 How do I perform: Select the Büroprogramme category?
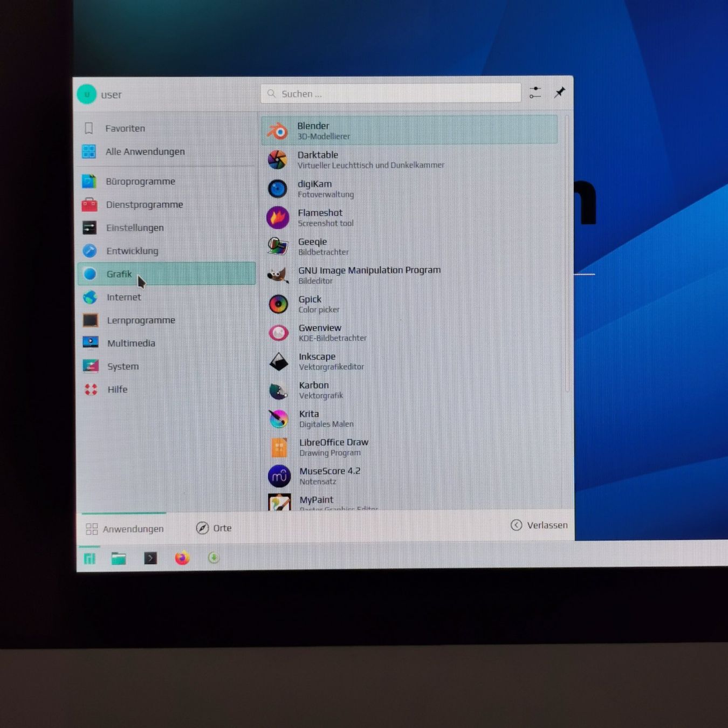coord(167,181)
